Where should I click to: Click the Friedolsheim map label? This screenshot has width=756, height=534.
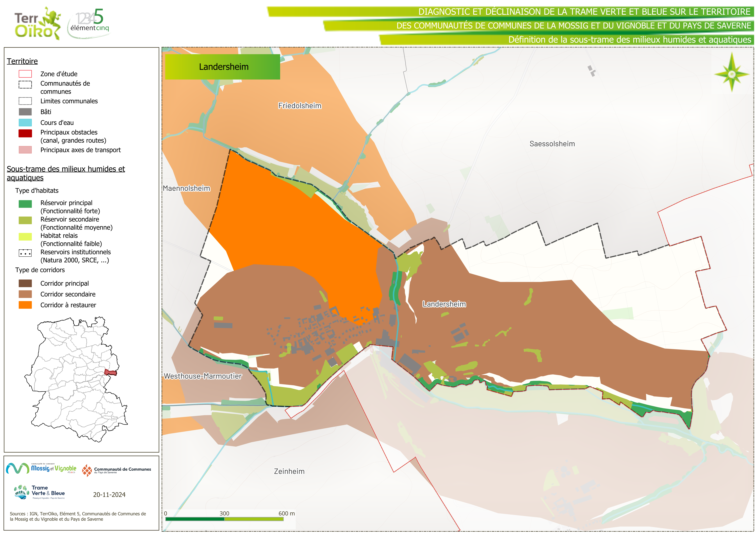300,106
